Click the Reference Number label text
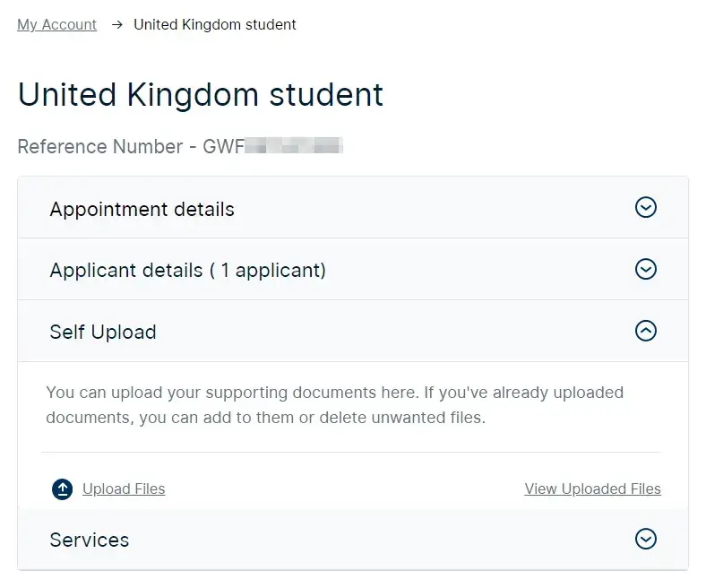 coord(100,146)
